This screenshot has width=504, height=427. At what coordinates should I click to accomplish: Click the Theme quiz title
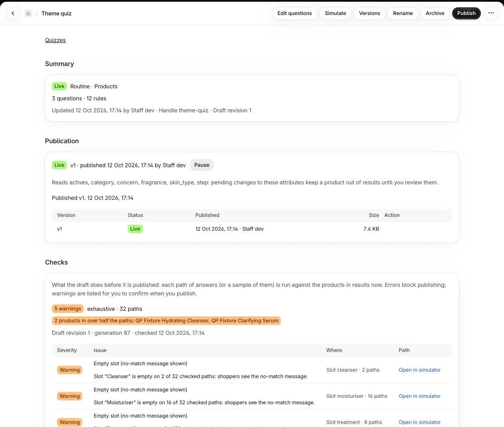[57, 14]
